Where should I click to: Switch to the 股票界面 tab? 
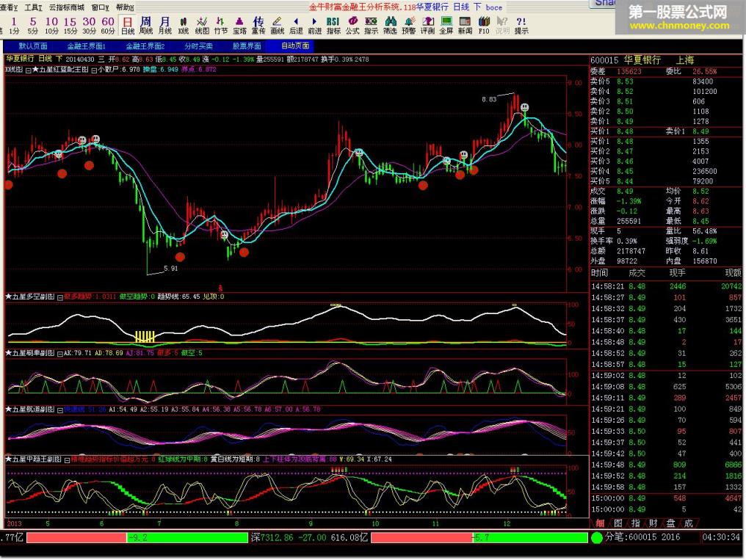click(247, 46)
